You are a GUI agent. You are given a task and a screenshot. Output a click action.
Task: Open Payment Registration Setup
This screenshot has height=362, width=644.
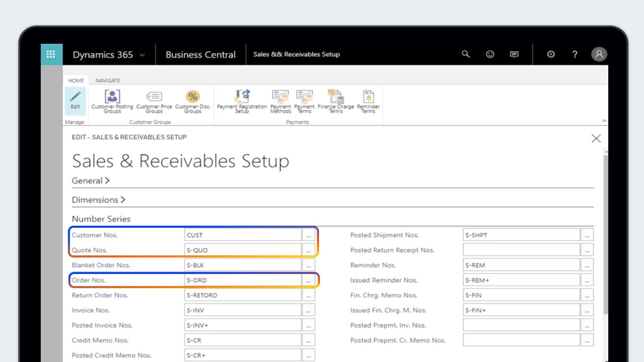coord(242,102)
